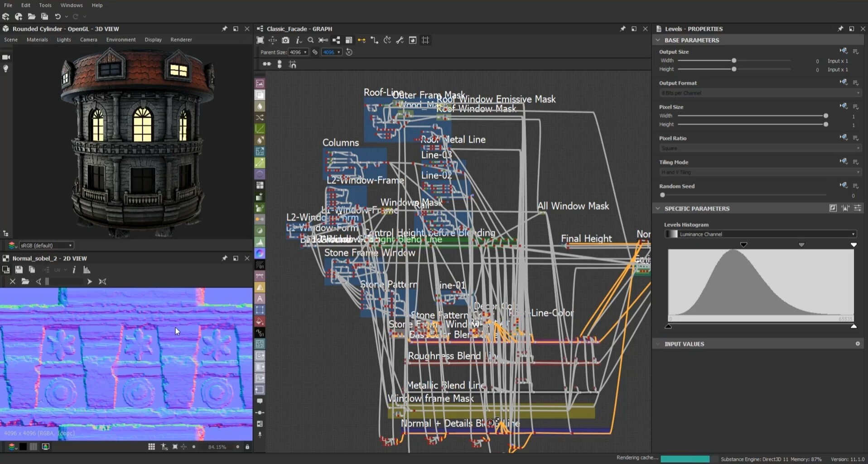Align nodes horizontally in the graph
Screen dimensions: 868x464
267,64
